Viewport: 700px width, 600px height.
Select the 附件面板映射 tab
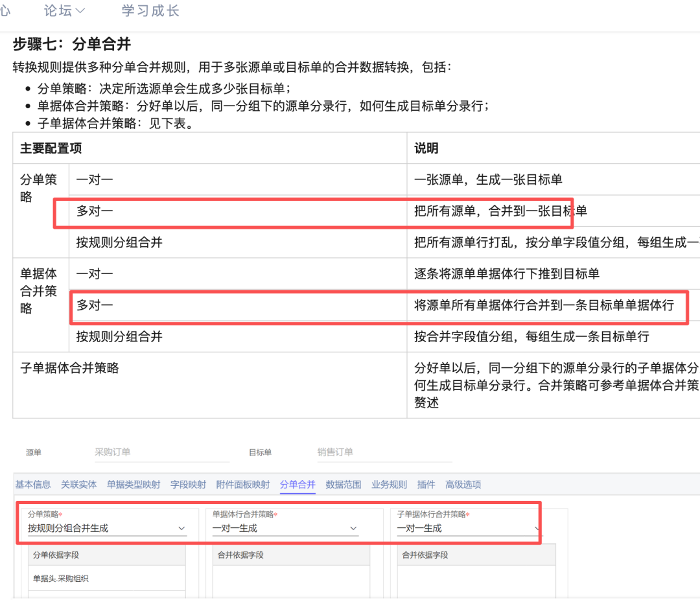[243, 485]
